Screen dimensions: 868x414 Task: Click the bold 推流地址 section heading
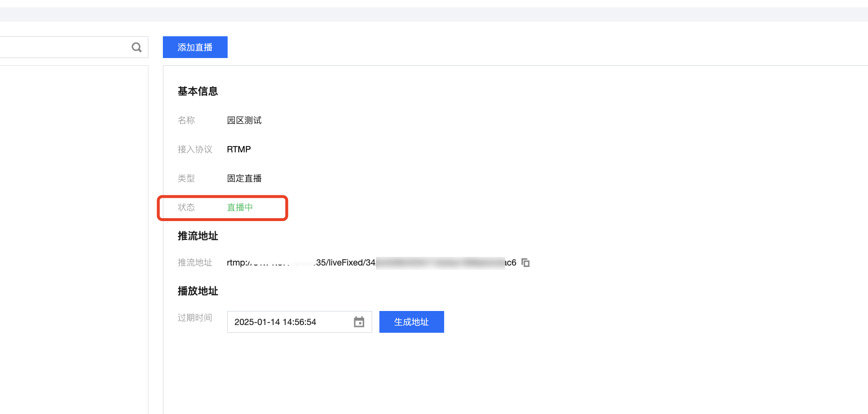coord(198,236)
